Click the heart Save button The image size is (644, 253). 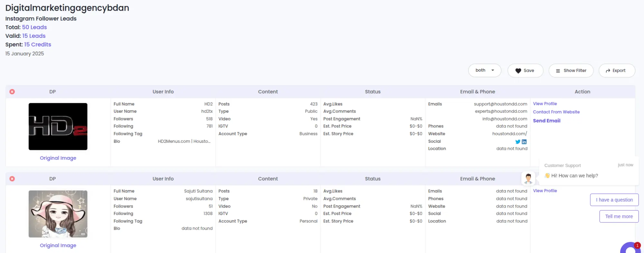tap(525, 71)
